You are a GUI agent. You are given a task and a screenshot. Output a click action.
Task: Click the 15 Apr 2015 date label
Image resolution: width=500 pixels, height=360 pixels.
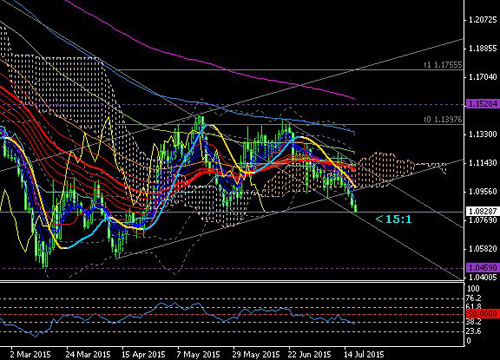click(143, 354)
